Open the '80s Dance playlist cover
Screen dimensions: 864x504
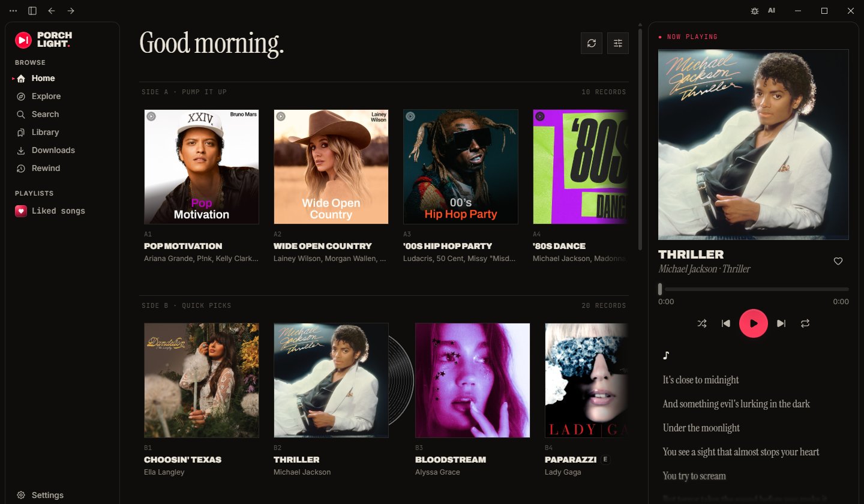(581, 167)
